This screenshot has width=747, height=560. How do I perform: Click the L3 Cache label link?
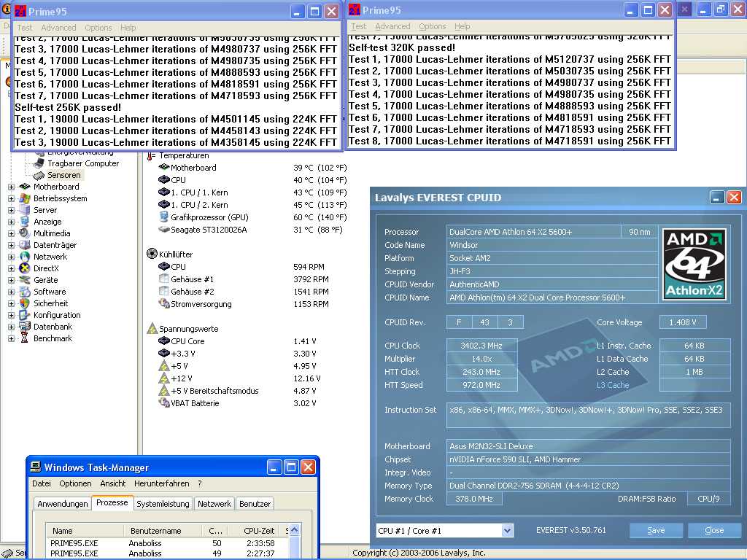coord(613,385)
